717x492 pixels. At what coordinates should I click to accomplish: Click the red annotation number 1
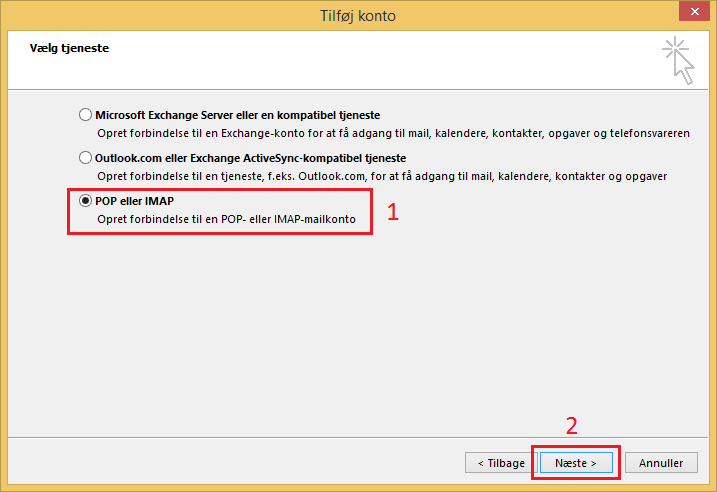[393, 212]
